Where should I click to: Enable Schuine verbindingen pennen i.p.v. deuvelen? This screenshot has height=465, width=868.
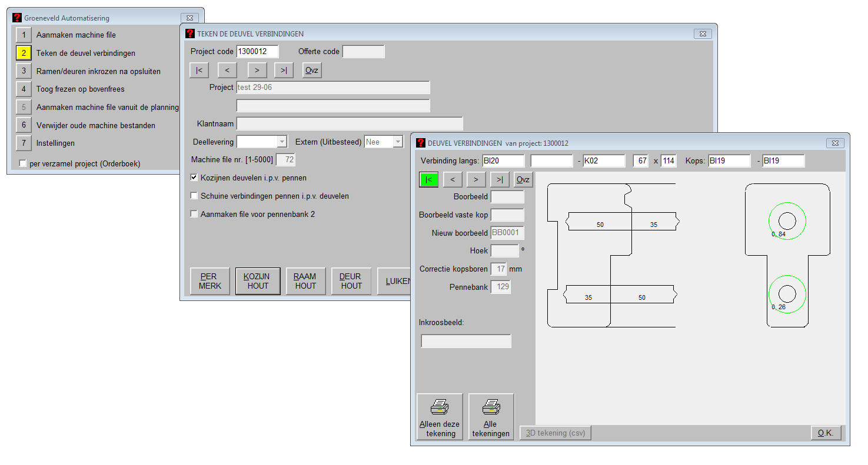[x=194, y=196]
